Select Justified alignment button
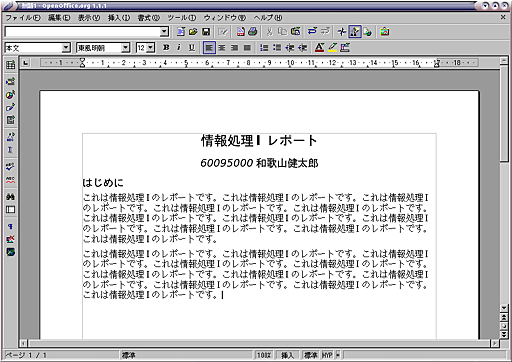Image resolution: width=512 pixels, height=362 pixels. click(x=247, y=48)
